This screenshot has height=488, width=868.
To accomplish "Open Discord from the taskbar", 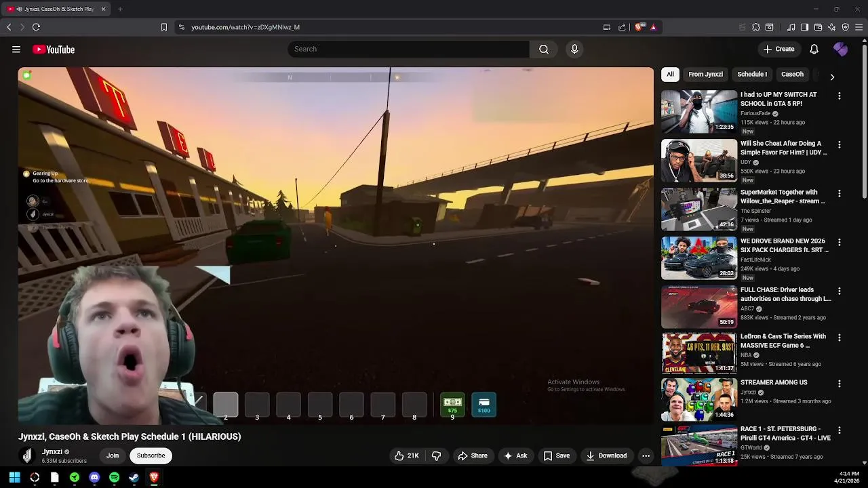I will (94, 477).
